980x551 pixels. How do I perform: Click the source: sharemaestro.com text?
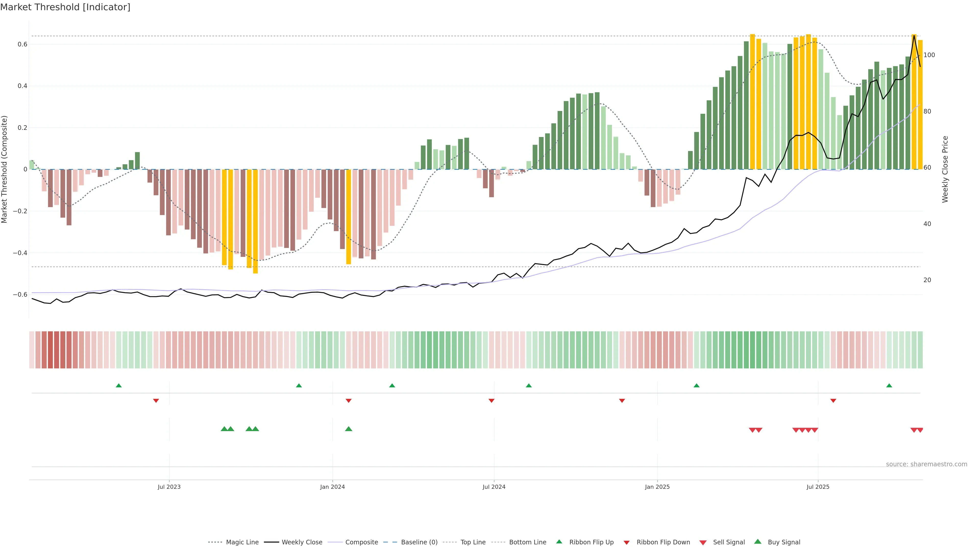(926, 464)
